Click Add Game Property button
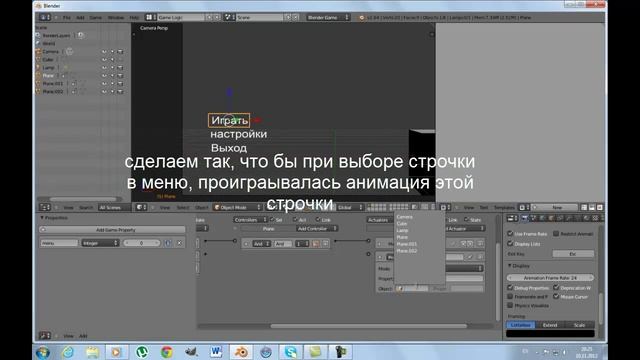 (x=113, y=230)
